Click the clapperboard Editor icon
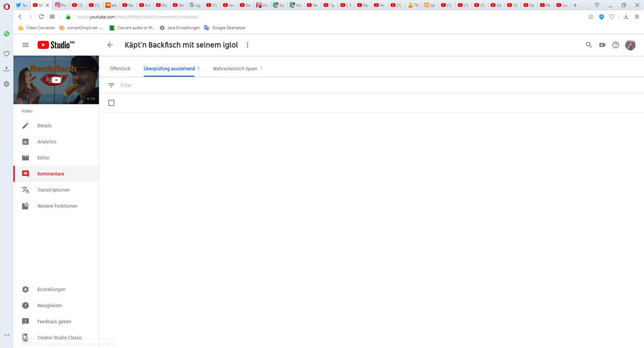 click(x=25, y=158)
